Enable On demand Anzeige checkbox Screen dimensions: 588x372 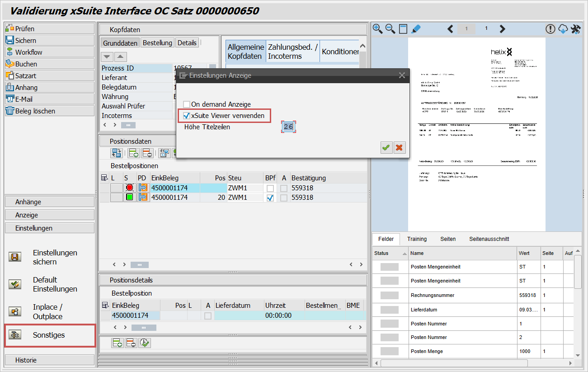tap(187, 104)
